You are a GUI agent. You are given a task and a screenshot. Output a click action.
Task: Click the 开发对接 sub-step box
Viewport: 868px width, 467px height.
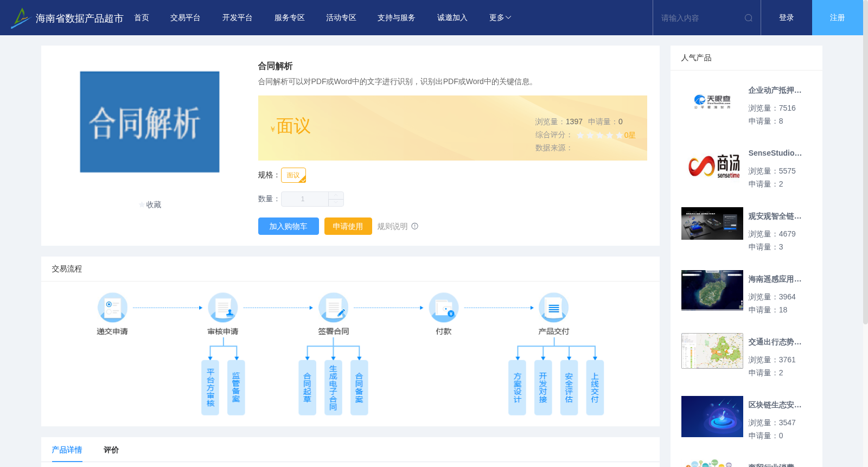543,388
